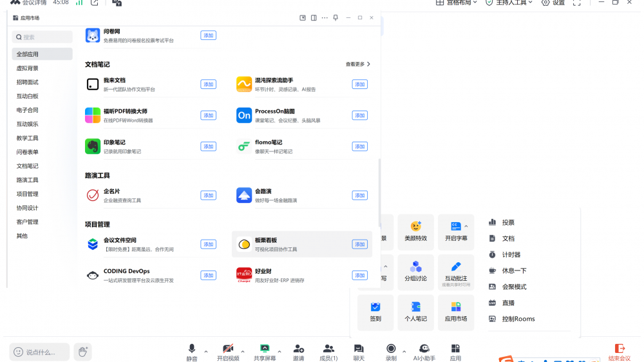Open the 成员(1) members panel

click(328, 352)
